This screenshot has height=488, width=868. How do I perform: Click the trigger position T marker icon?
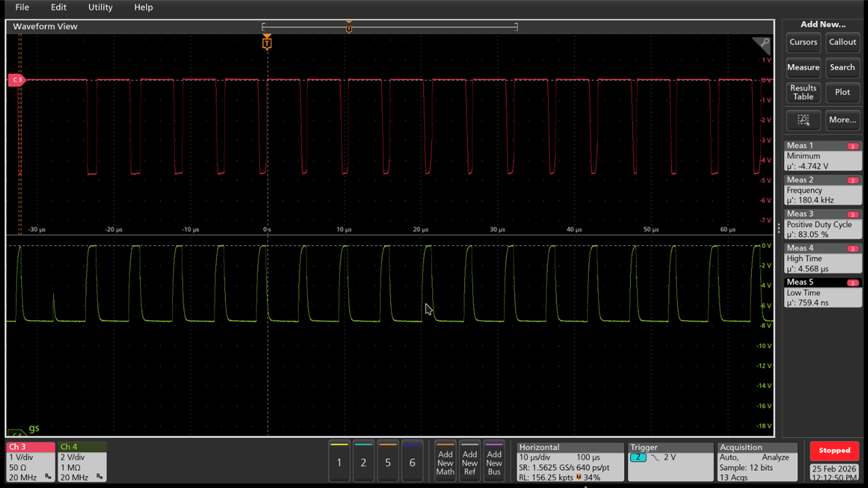[267, 43]
